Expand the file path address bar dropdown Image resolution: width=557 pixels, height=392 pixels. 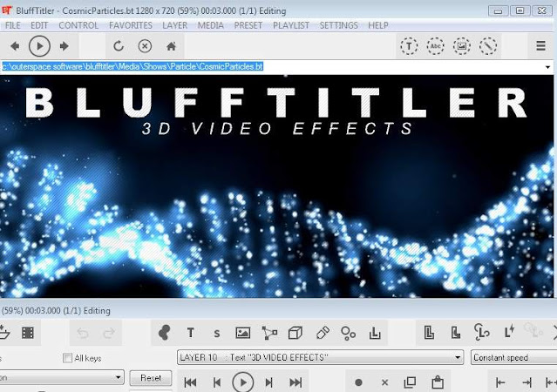coord(547,67)
